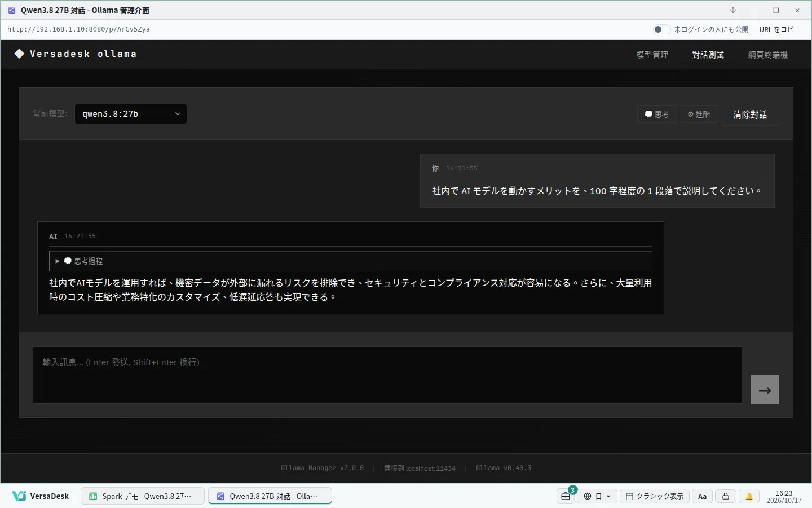Click the Ollama Manager v2.0.0 footer text
The width and height of the screenshot is (812, 508).
point(322,468)
